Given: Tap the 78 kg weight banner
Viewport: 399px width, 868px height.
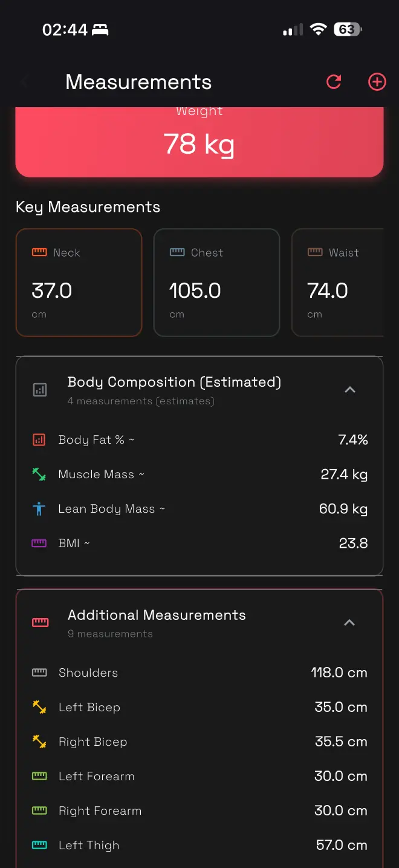Looking at the screenshot, I should click(199, 143).
